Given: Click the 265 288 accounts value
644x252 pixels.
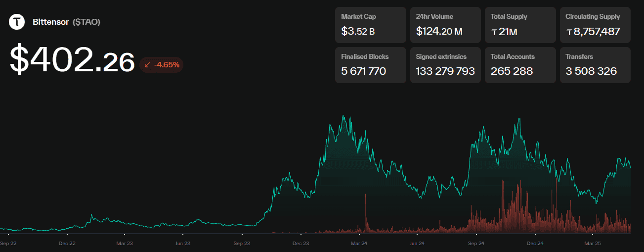Looking at the screenshot, I should [512, 71].
